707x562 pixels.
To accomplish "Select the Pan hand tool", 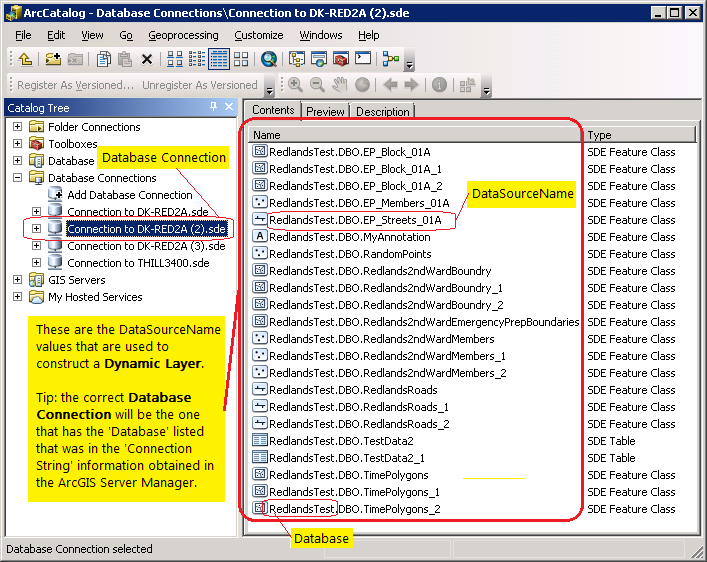I will click(x=340, y=85).
